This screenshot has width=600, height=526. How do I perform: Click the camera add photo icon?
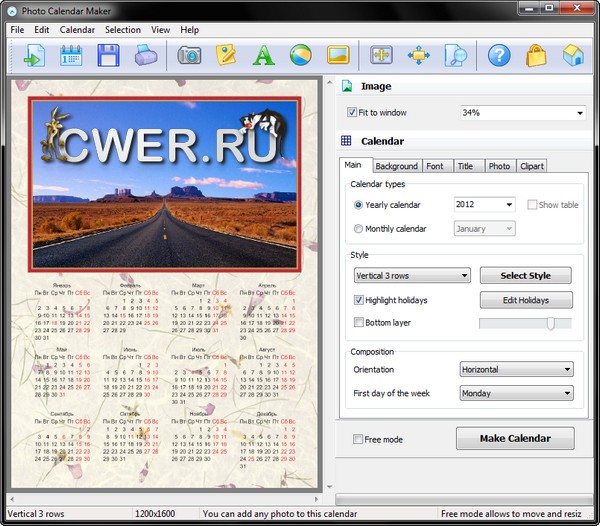click(x=189, y=55)
